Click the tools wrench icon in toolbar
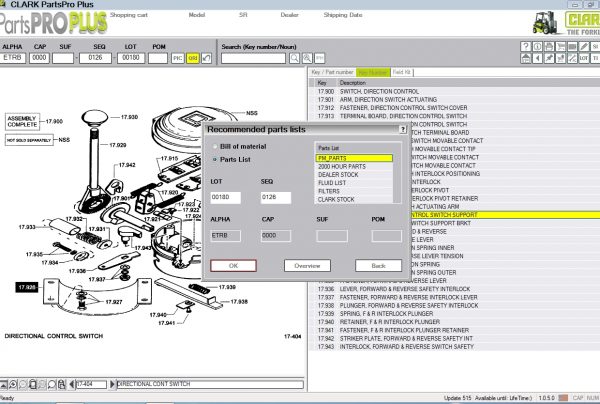Viewport: 600px width, 404px height. [572, 58]
